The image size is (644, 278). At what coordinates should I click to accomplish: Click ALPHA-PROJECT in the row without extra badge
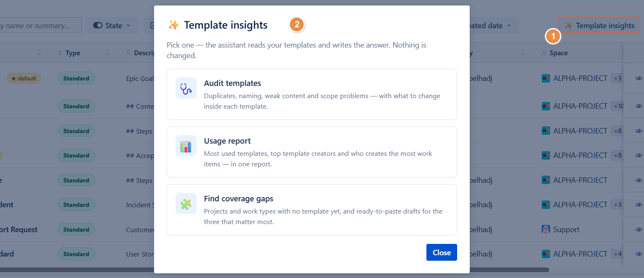(580, 180)
